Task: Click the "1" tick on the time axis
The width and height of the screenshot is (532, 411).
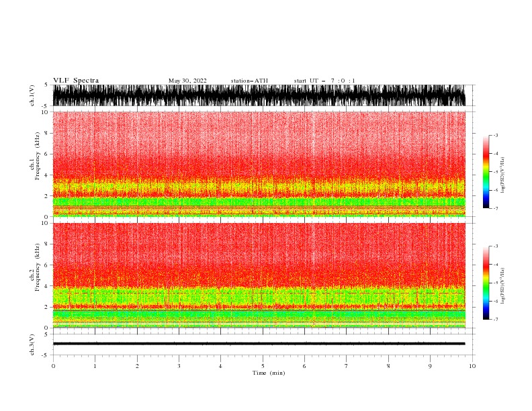Action: pyautogui.click(x=95, y=366)
